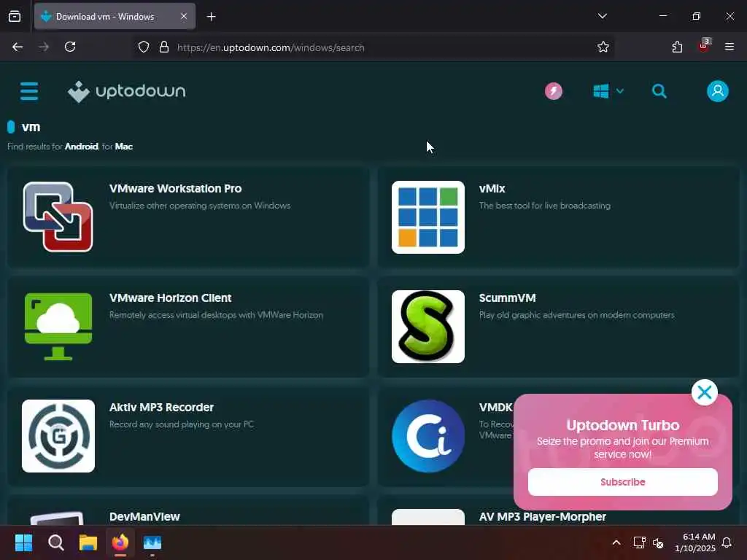Click the vMix title link
The image size is (747, 560).
[x=492, y=189]
